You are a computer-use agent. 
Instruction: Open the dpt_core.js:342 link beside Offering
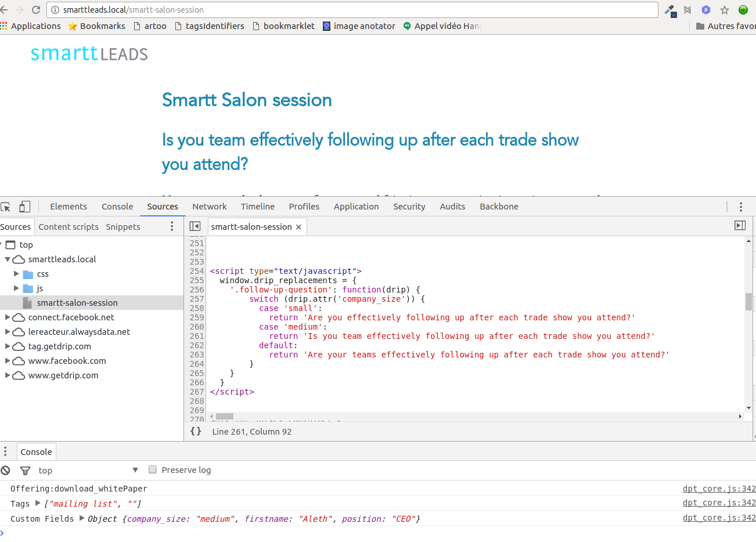point(719,489)
